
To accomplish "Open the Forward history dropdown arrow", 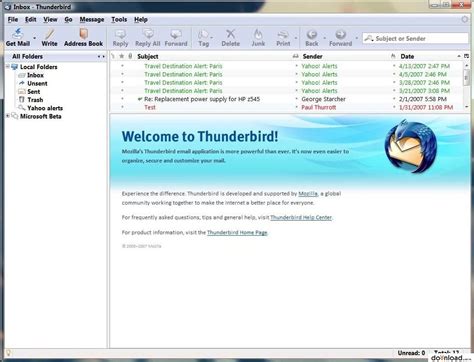I will tap(356, 38).
